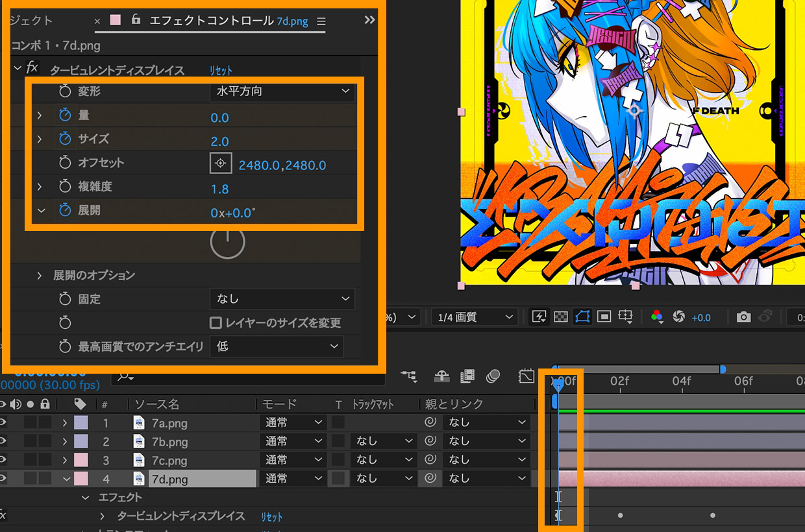Image resolution: width=805 pixels, height=532 pixels.
Task: Toggle Frame Blending switch in timeline
Action: (467, 376)
